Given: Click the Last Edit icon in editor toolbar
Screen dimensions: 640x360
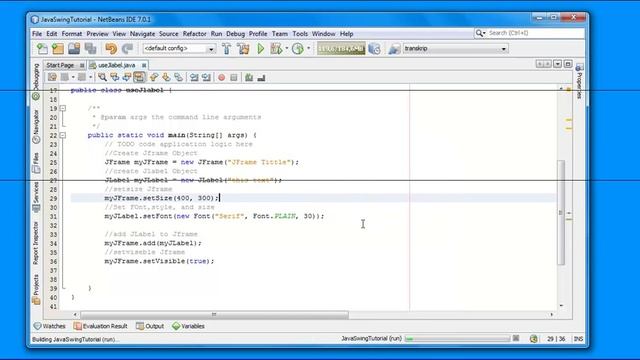Looking at the screenshot, I should click(52, 77).
